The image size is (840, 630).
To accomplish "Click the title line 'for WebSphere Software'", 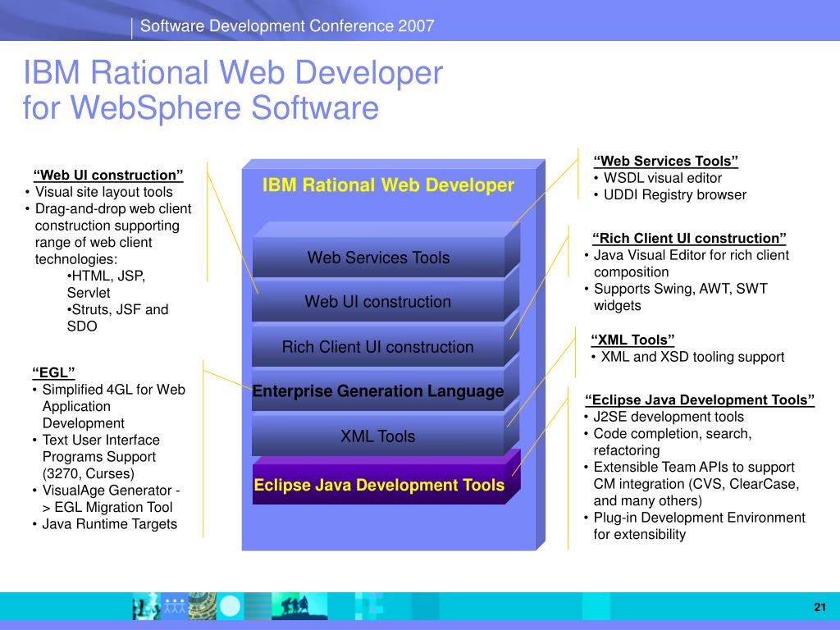I will (x=201, y=107).
